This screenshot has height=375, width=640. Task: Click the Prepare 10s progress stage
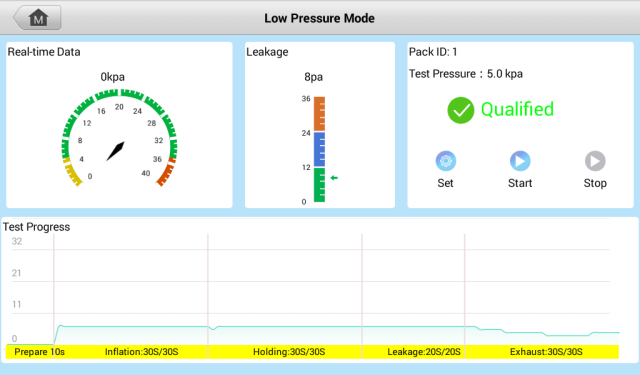coord(30,352)
